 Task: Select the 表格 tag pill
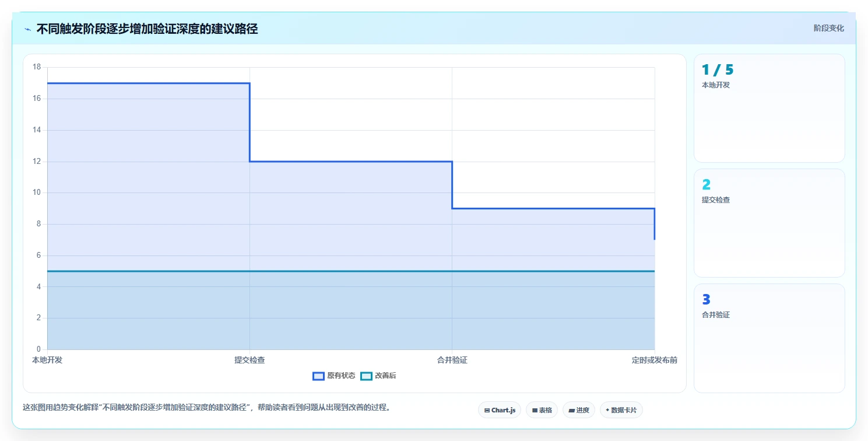(x=542, y=410)
